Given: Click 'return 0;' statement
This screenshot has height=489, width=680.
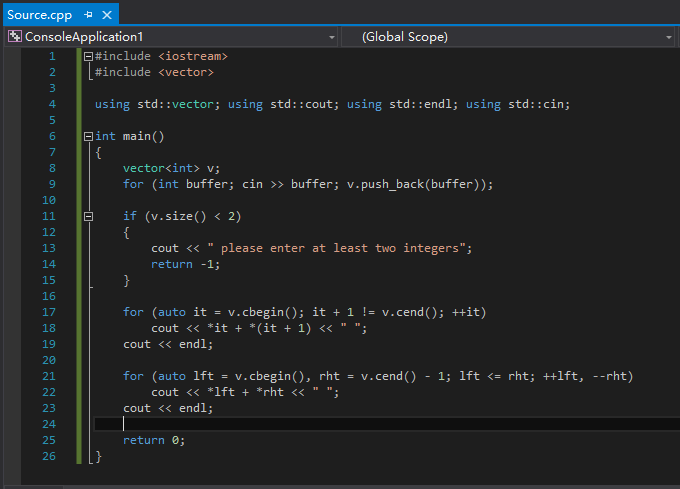Looking at the screenshot, I should [x=154, y=440].
